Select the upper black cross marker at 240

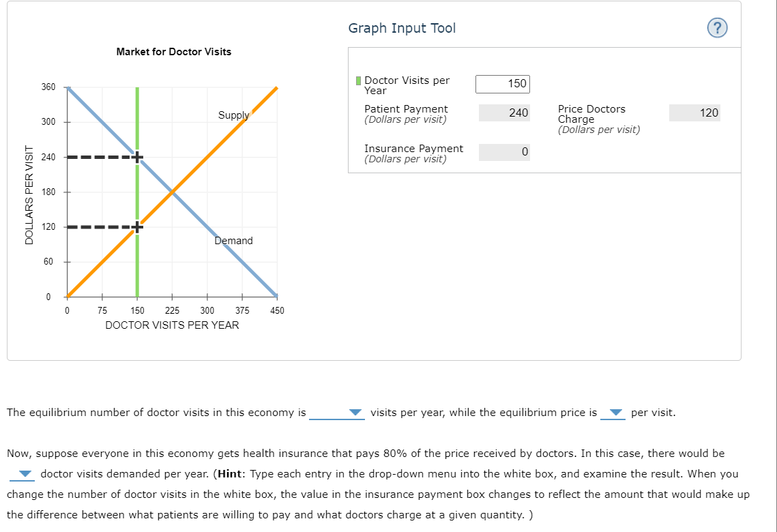[138, 156]
